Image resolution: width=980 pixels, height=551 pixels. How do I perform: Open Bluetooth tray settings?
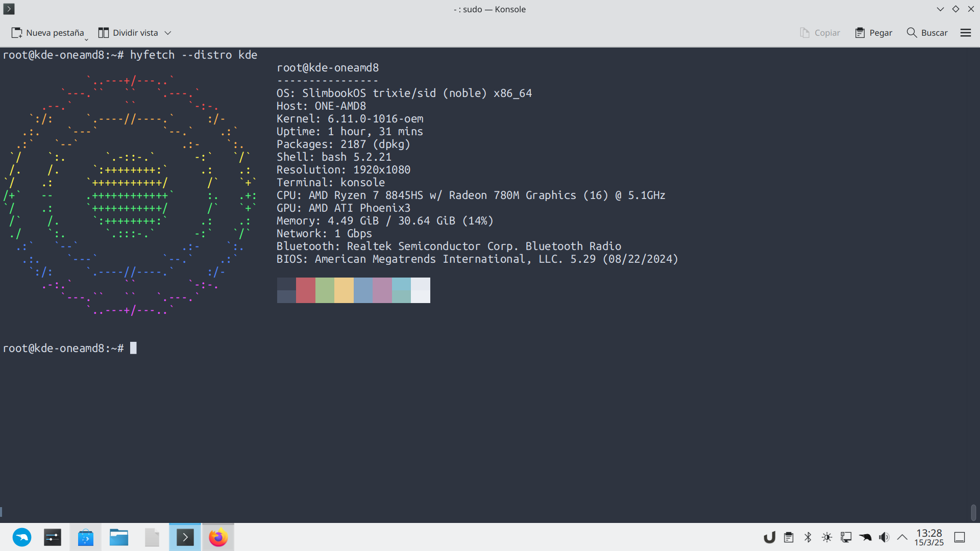click(x=808, y=537)
